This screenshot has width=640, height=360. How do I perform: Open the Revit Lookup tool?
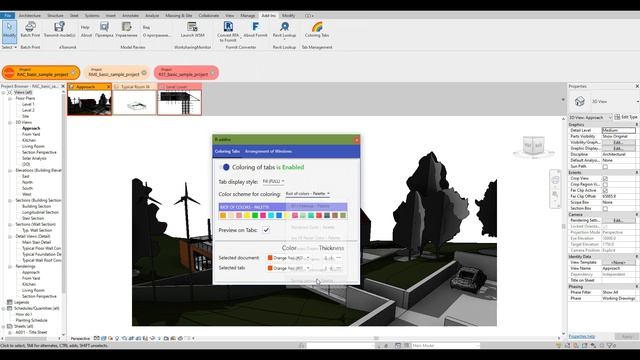(284, 29)
